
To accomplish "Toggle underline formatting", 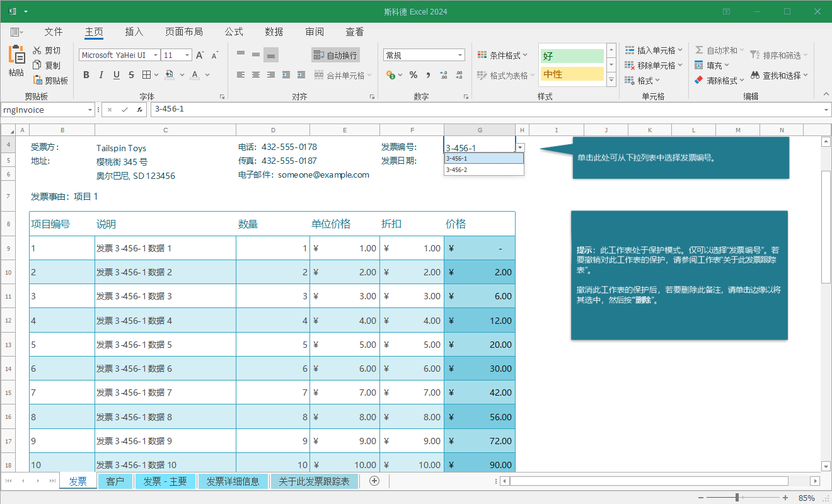I will click(116, 75).
